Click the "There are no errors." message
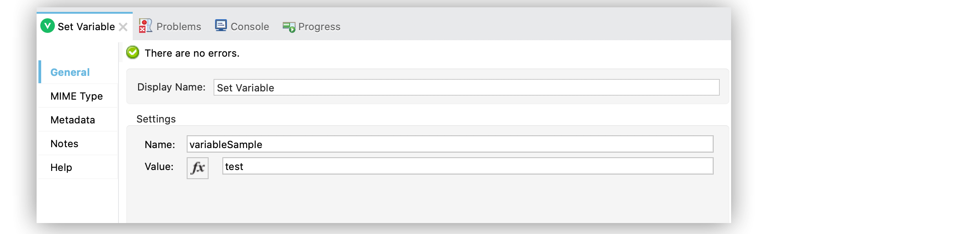Viewport: 980px width, 234px height. pos(192,53)
